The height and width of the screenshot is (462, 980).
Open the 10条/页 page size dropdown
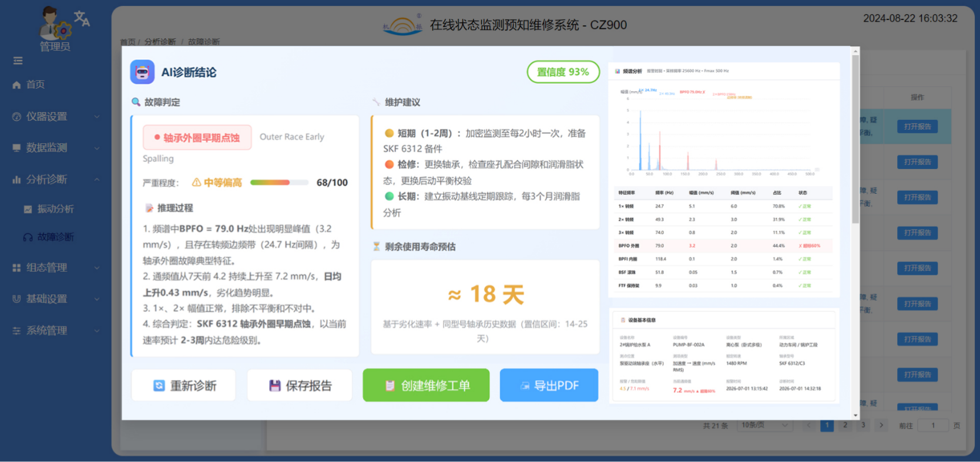764,425
